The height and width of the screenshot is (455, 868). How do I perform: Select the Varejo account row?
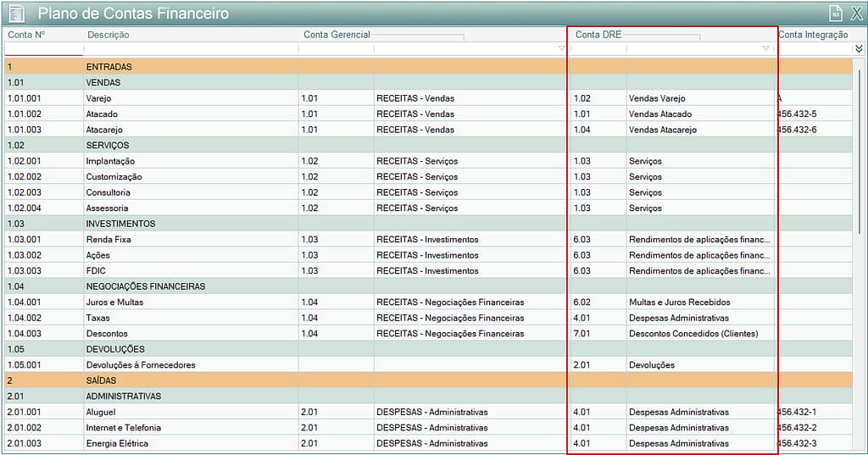[x=428, y=98]
